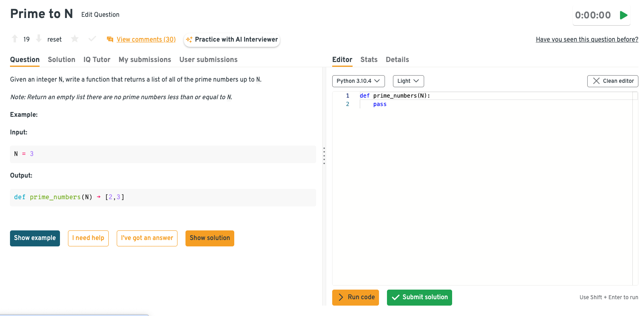Open the Python 3.10.4 language dropdown

point(358,81)
